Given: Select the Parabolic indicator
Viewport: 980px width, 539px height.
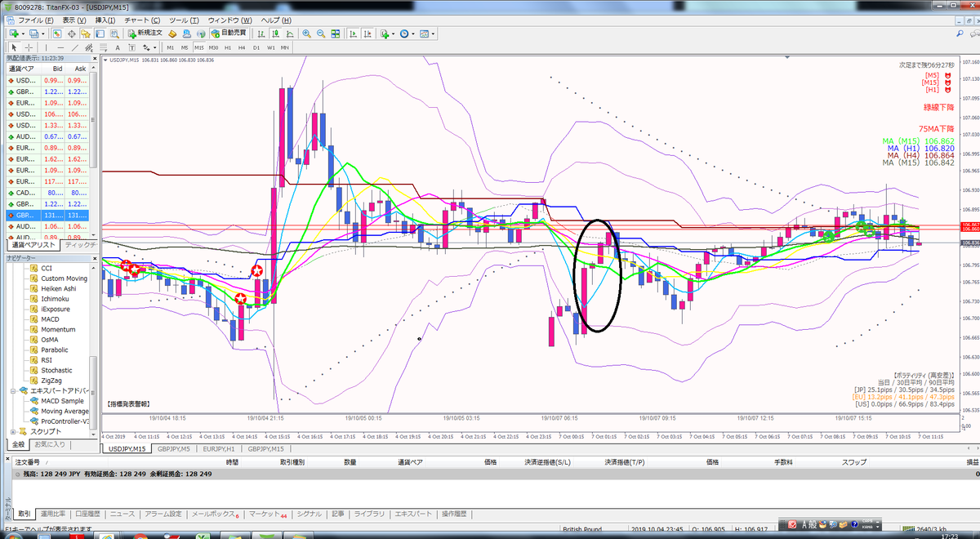Looking at the screenshot, I should (x=55, y=350).
